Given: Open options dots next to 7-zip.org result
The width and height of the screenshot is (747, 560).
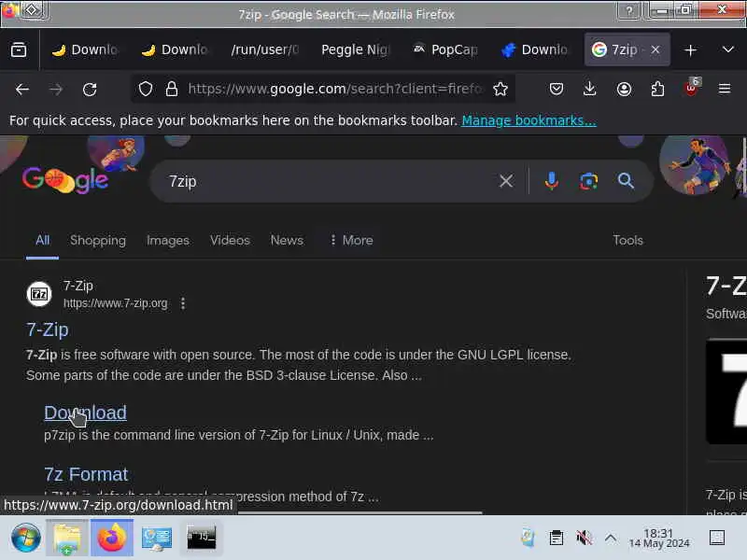Looking at the screenshot, I should point(183,302).
